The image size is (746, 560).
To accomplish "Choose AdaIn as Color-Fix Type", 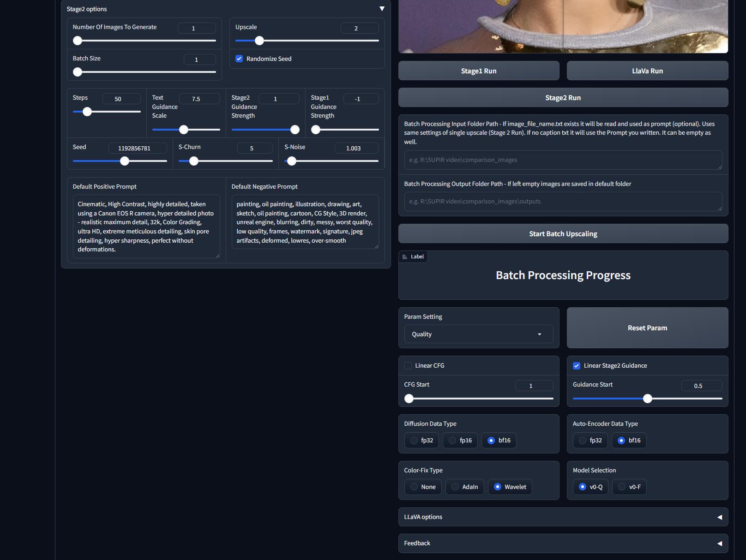I will pos(456,487).
